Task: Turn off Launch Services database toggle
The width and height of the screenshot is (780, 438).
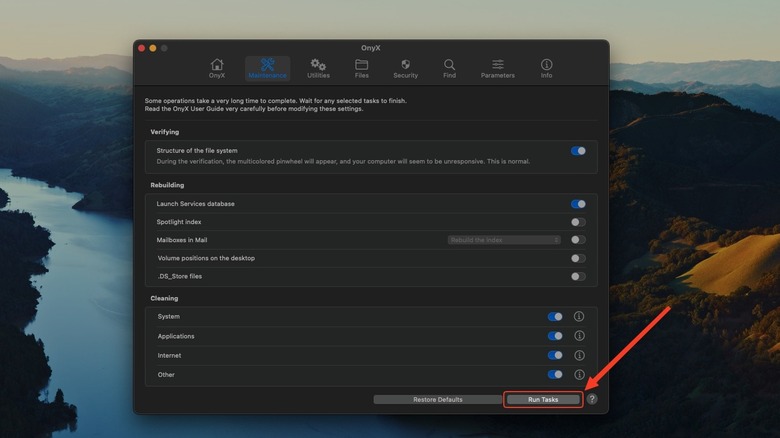Action: click(578, 204)
